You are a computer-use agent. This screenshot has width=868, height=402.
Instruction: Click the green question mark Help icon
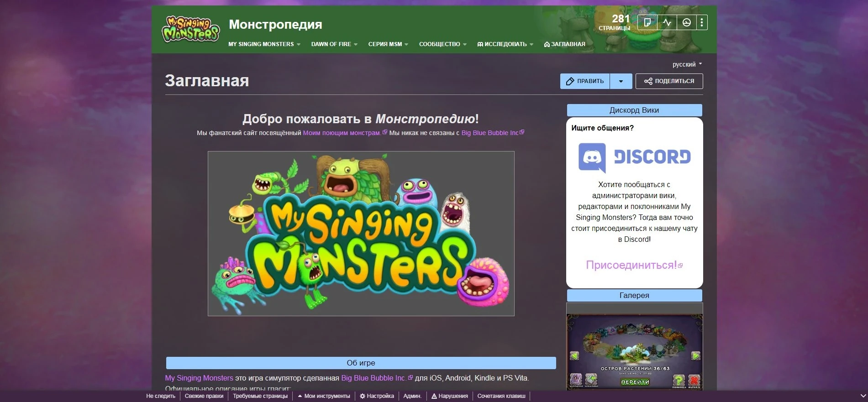click(679, 380)
